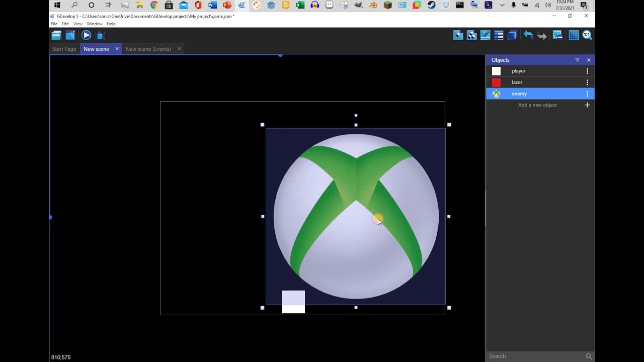Delete the selected instances icon

[x=557, y=35]
